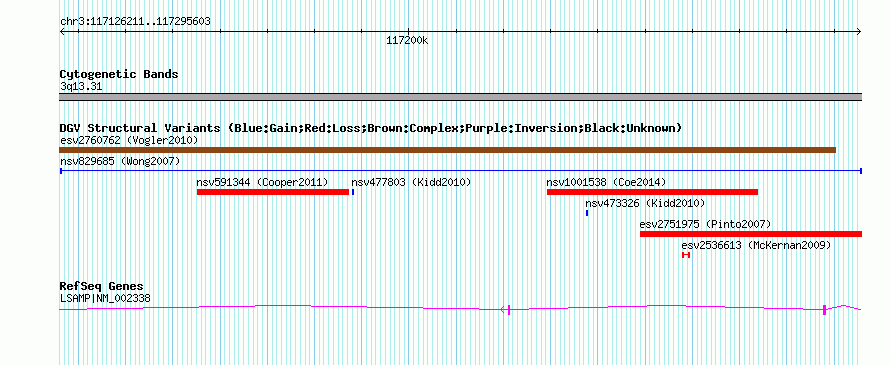Click the Cytogenetic Bands track title
Viewport: 890px width, 365px height.
[x=119, y=74]
